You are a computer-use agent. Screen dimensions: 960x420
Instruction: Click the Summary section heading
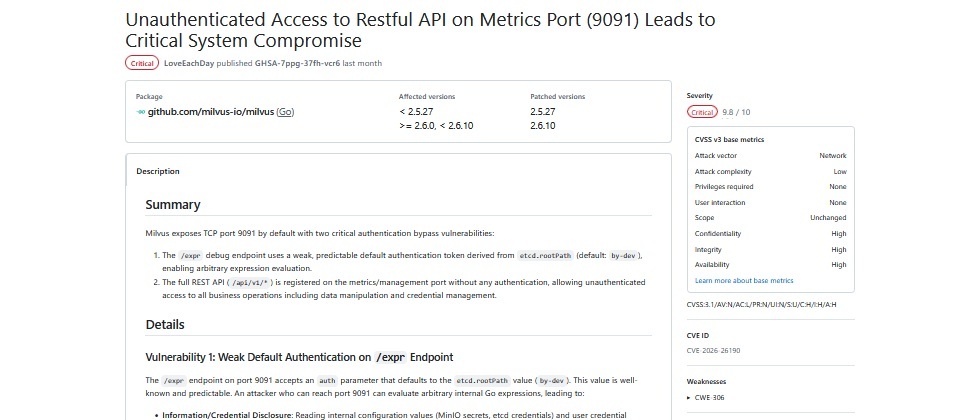pos(173,205)
